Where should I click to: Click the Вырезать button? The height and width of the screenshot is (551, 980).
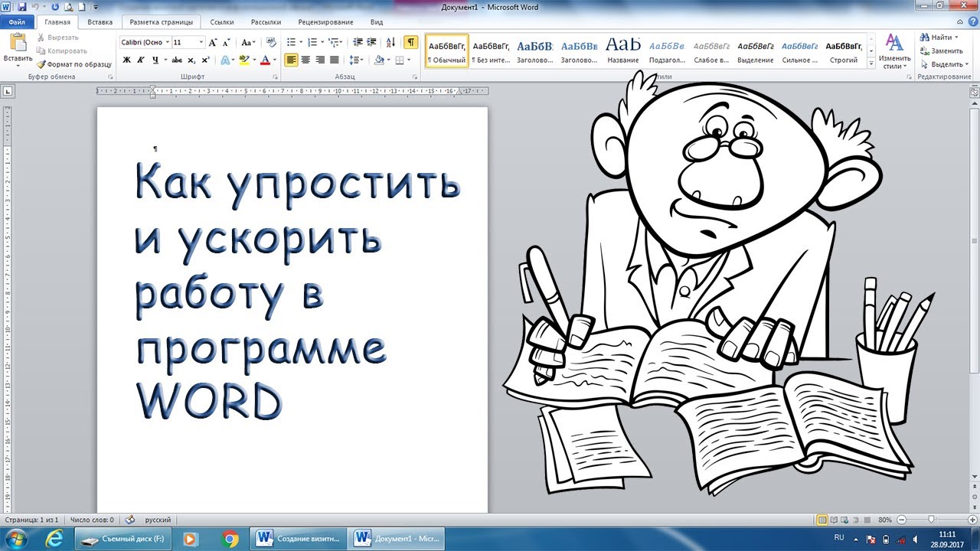tap(57, 37)
